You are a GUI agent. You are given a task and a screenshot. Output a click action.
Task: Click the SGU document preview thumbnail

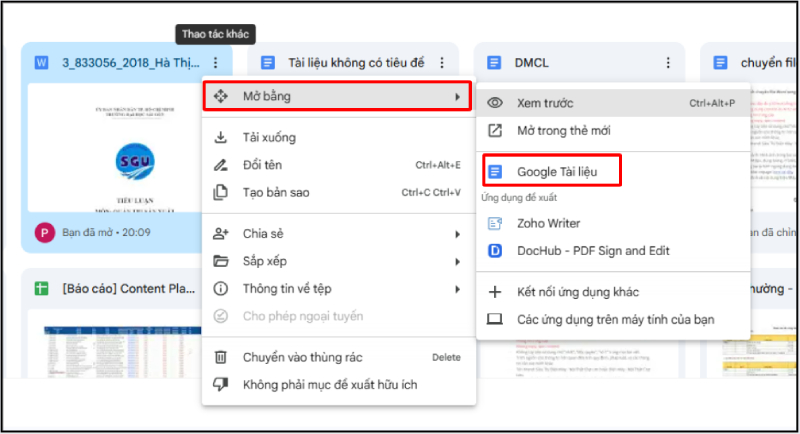coord(115,148)
